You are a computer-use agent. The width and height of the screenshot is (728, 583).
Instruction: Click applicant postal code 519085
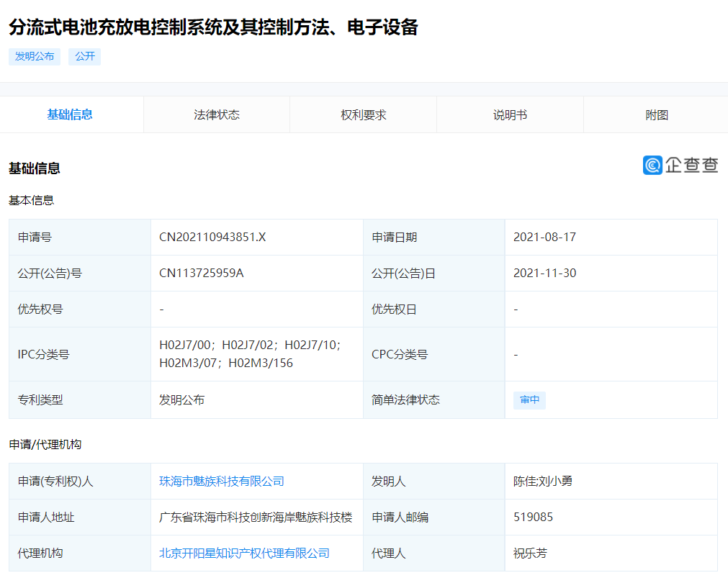click(x=534, y=518)
